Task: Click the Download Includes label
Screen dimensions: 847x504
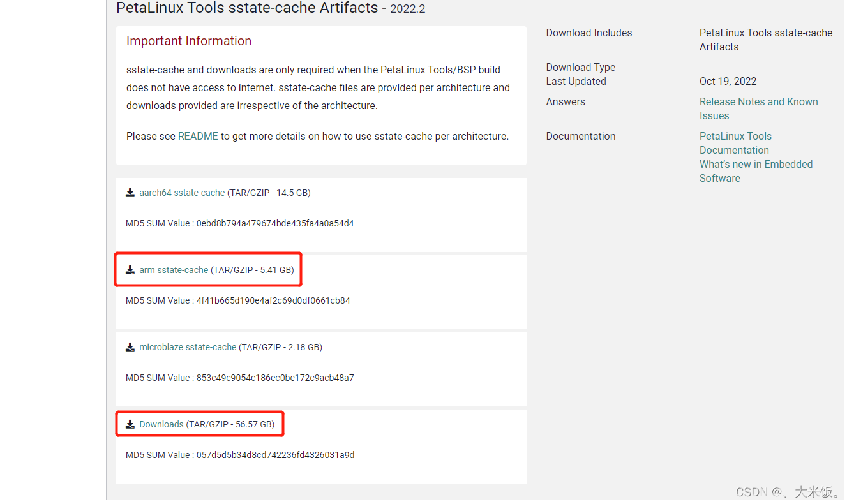Action: click(588, 33)
